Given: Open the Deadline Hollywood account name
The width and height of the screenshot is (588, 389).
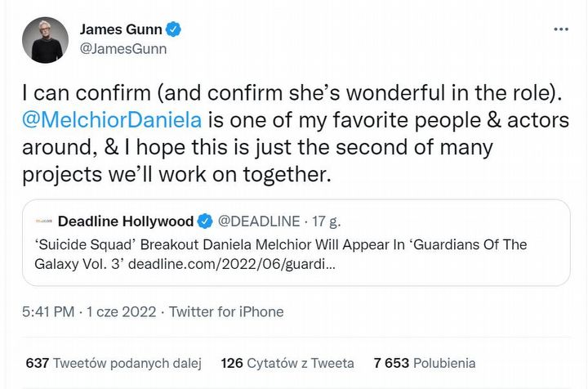Looking at the screenshot, I should (x=126, y=221).
